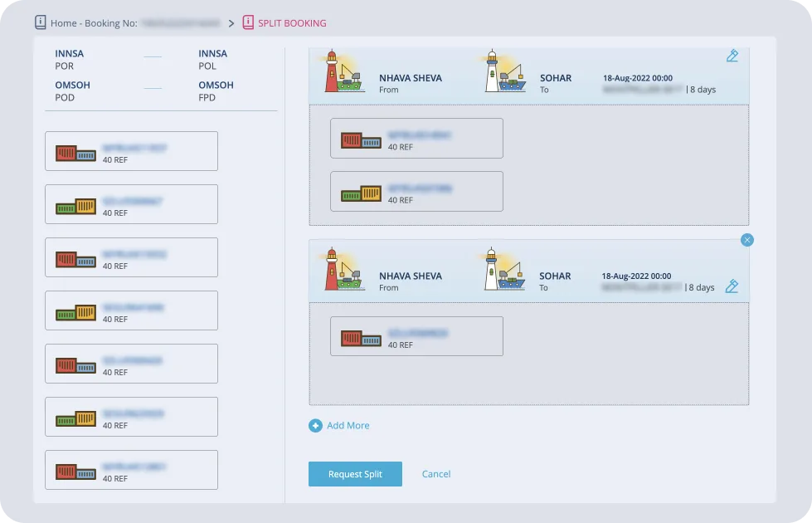The height and width of the screenshot is (523, 812).
Task: Click the Home booking icon in breadcrumb
Action: coord(41,22)
